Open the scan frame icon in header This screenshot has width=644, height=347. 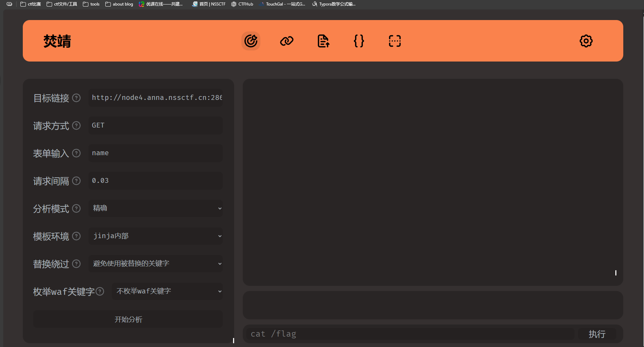[x=395, y=41]
